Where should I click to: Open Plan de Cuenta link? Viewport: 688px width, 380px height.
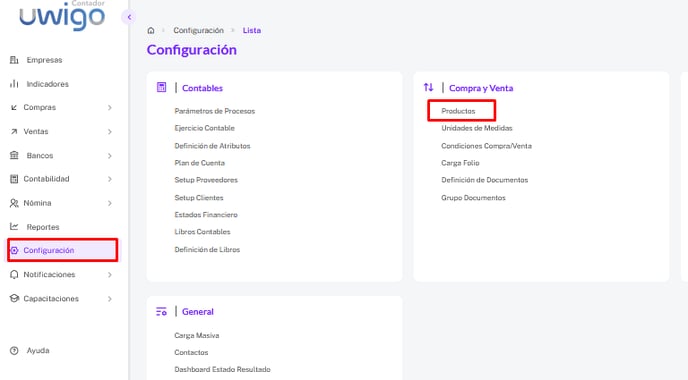click(200, 163)
